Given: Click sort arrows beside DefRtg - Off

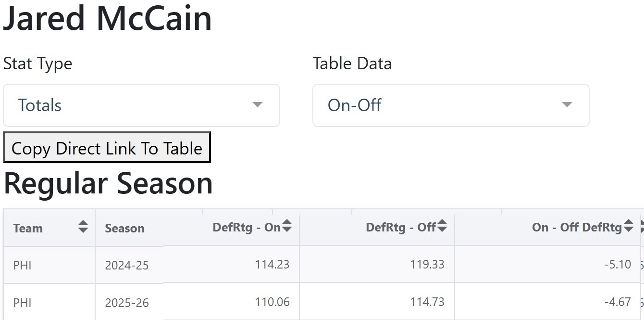Looking at the screenshot, I should [442, 226].
